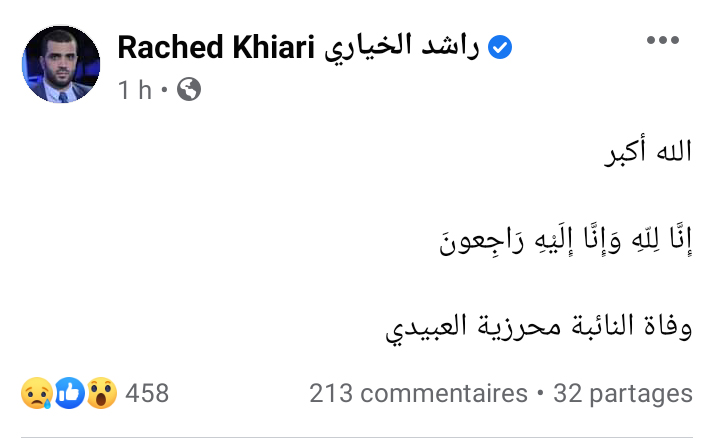
Task: Click the blue thumbs-up Like reaction icon
Action: (x=69, y=393)
